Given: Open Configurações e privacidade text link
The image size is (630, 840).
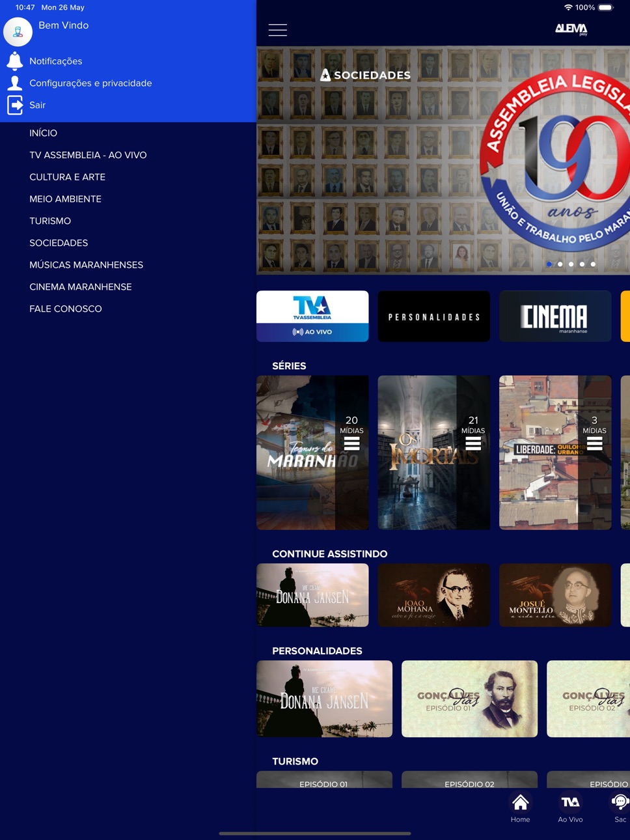Looking at the screenshot, I should [90, 83].
